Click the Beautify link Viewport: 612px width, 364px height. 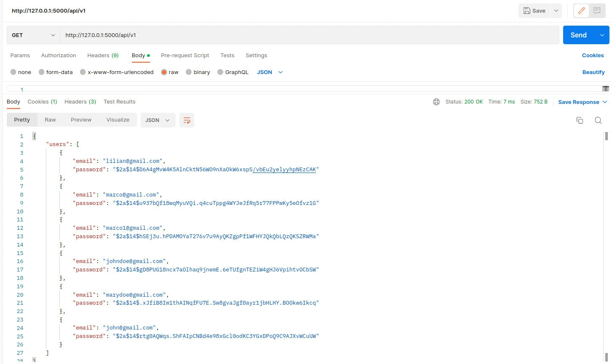[x=593, y=72]
